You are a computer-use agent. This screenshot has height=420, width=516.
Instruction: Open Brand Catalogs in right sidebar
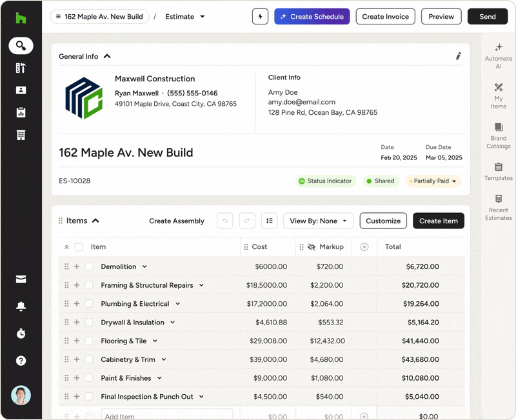coord(498,136)
